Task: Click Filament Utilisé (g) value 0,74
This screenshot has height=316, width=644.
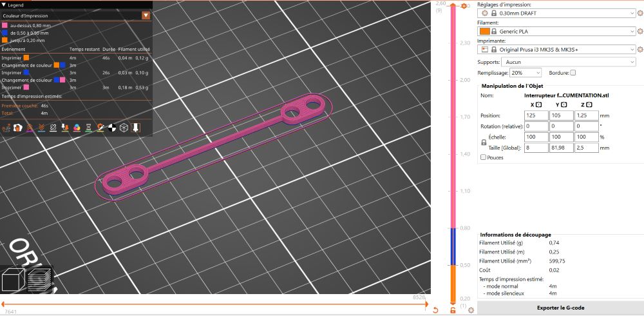Action: pos(554,242)
